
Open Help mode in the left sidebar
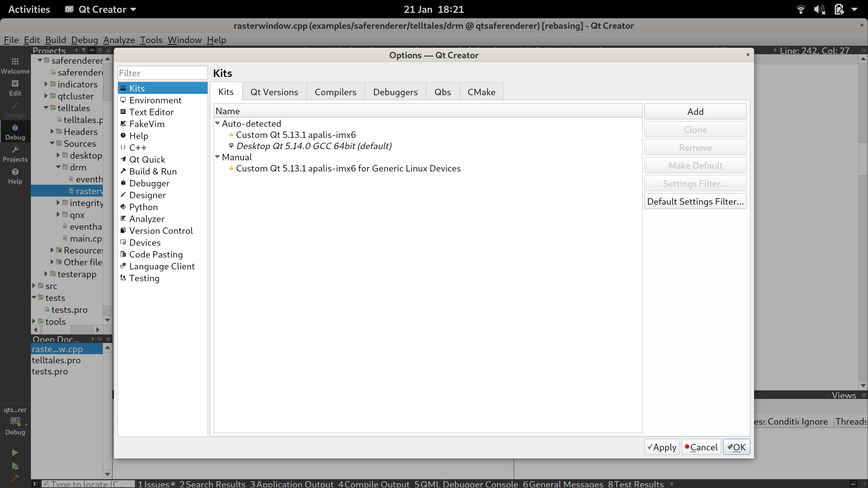pos(15,176)
